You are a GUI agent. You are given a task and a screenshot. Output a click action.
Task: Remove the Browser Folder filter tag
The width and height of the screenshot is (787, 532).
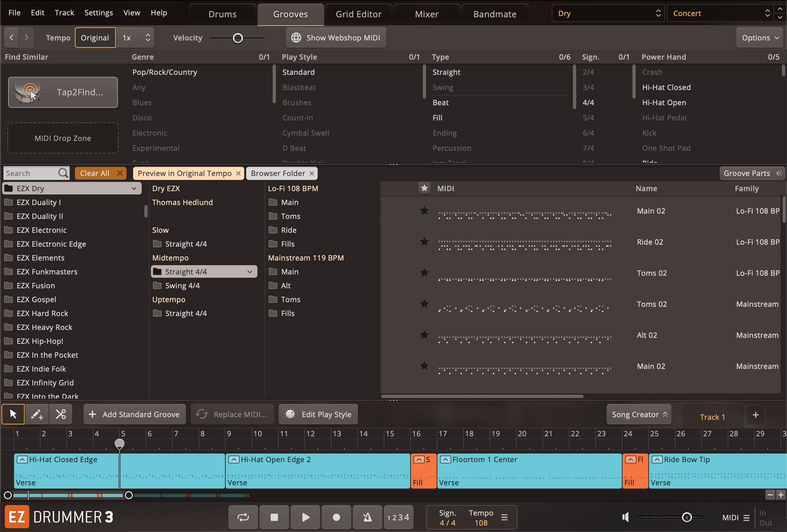tap(312, 173)
